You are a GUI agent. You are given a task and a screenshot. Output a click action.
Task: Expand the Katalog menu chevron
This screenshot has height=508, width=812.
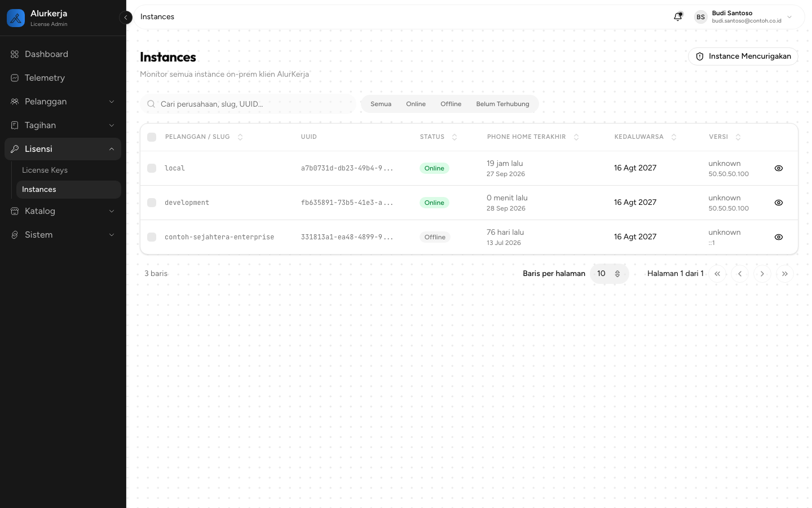pos(112,211)
